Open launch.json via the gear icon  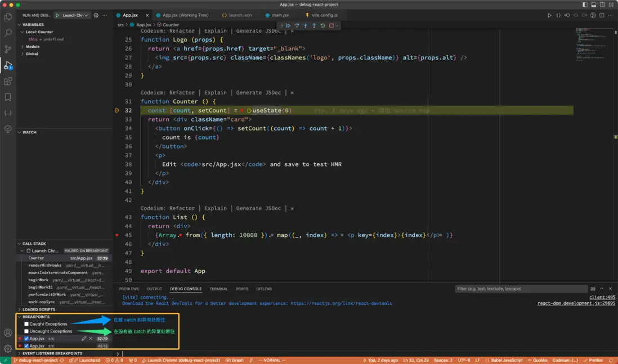96,15
